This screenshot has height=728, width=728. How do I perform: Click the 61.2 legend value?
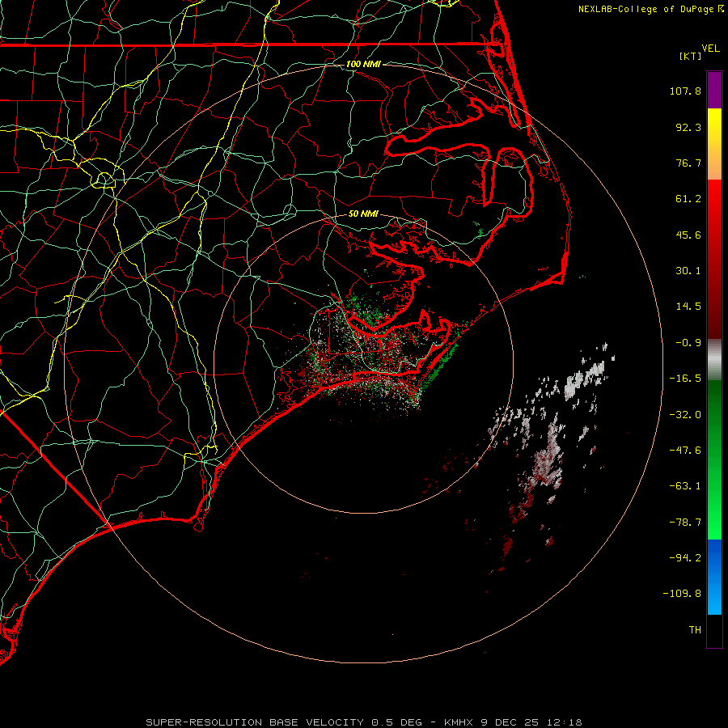click(x=688, y=199)
